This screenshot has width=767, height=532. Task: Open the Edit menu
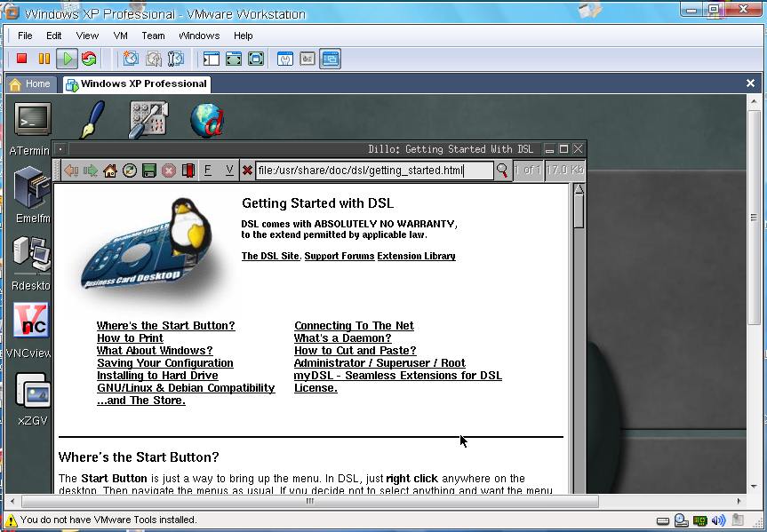[54, 36]
